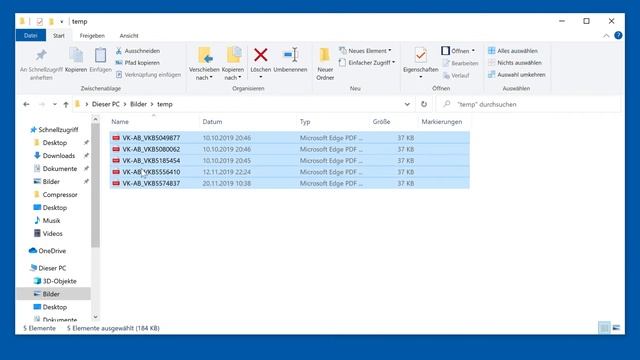Open the quick access toolbar customize arrow
The height and width of the screenshot is (360, 640).
[62, 22]
